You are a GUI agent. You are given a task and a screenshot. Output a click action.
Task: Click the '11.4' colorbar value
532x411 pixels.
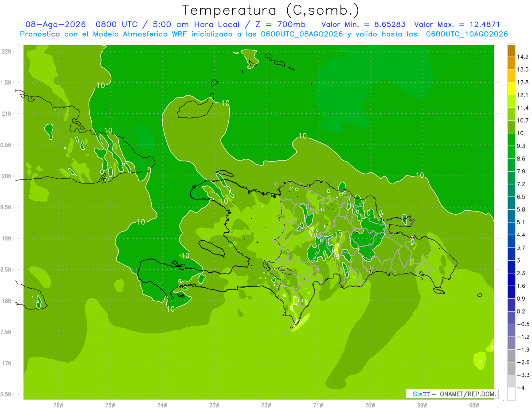point(523,108)
